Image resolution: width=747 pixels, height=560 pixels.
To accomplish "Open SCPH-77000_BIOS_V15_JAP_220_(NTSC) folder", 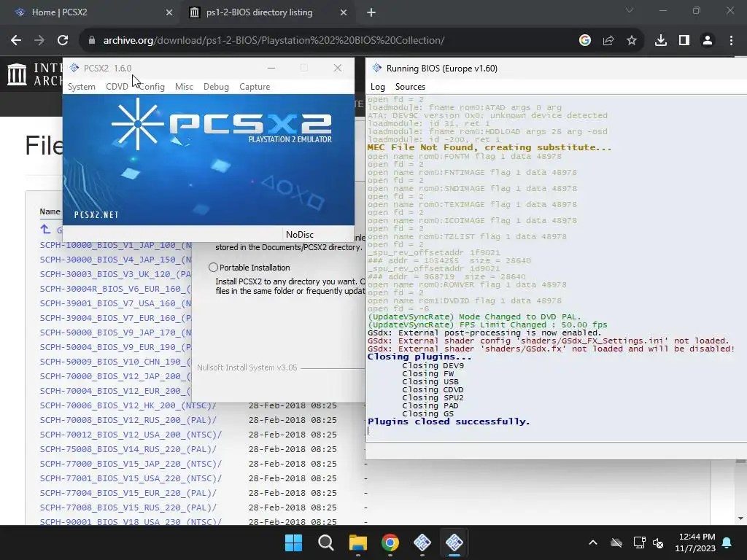I will coord(131,464).
